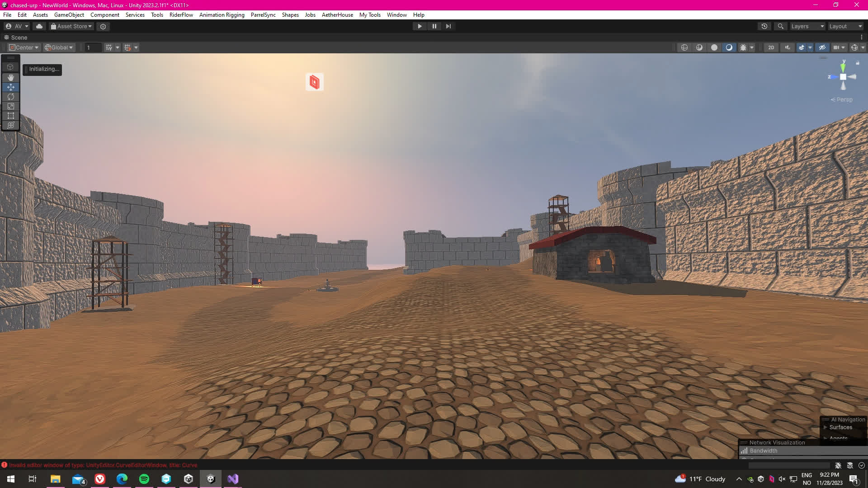Toggle 2D scene view mode
The height and width of the screenshot is (488, 868).
pyautogui.click(x=771, y=47)
